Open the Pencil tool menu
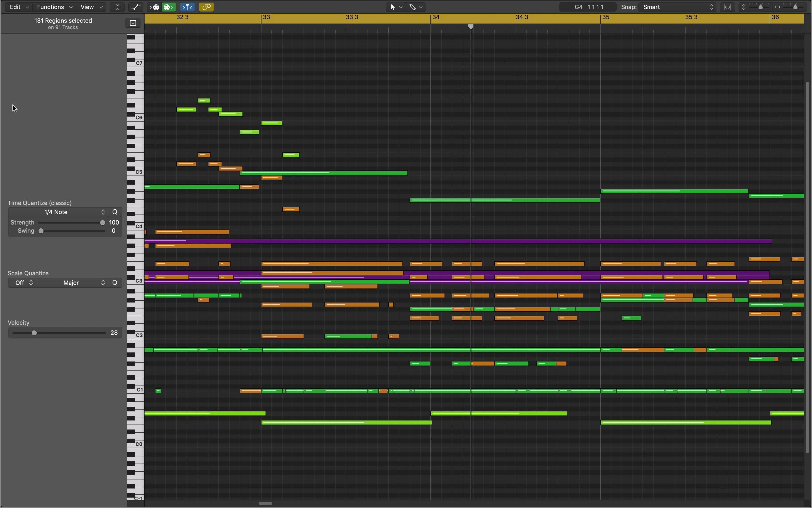Image resolution: width=812 pixels, height=508 pixels. coord(416,7)
